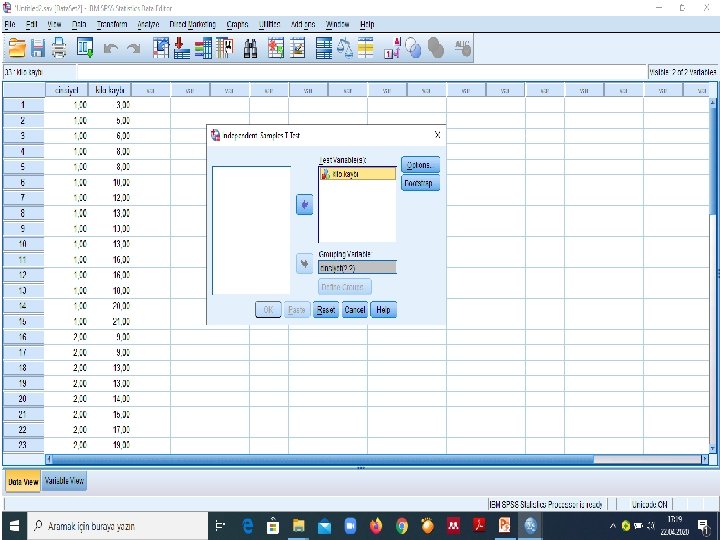Screen dimensions: 720x540
Task: Click Grouping Variable arrow button
Action: [x=304, y=264]
